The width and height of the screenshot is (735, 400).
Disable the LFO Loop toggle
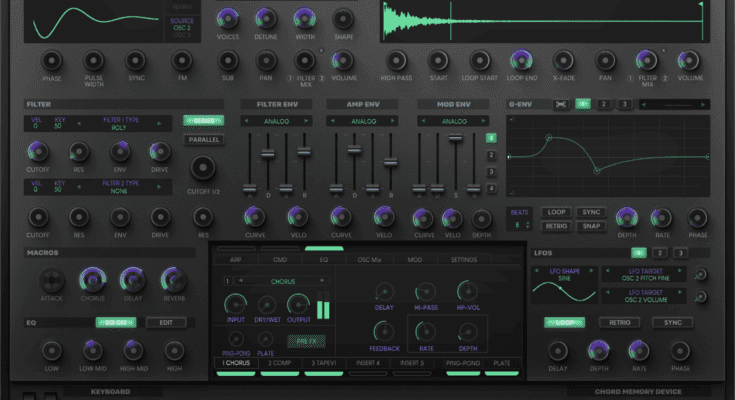click(x=564, y=322)
